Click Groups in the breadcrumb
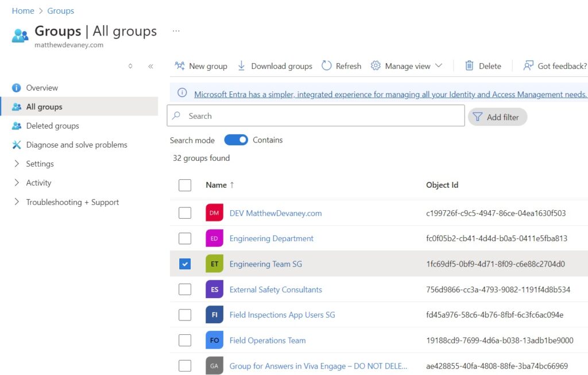Viewport: 588px width, 375px height. tap(60, 11)
